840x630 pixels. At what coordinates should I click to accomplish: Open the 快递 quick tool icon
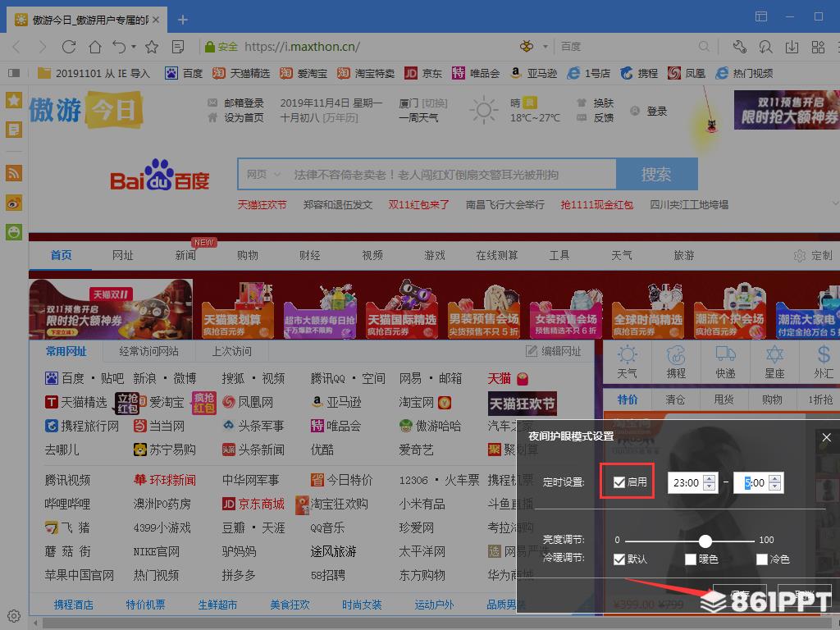725,362
